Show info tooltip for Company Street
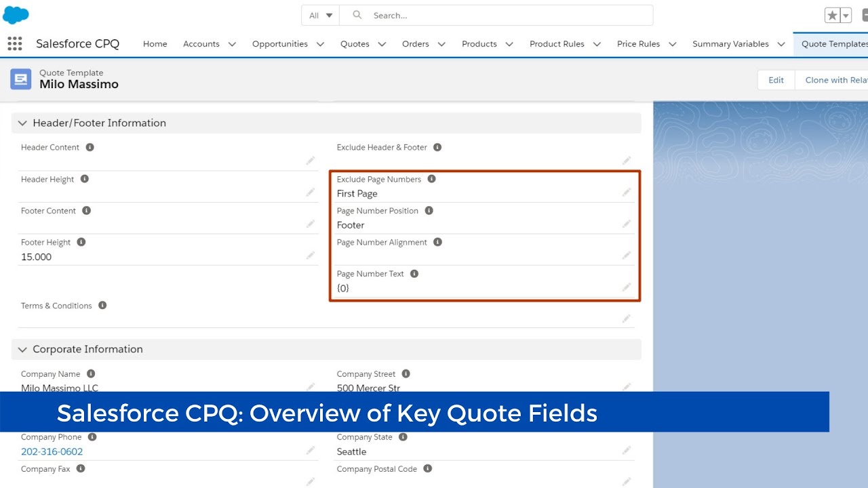Screen dimensions: 868x488 point(406,373)
